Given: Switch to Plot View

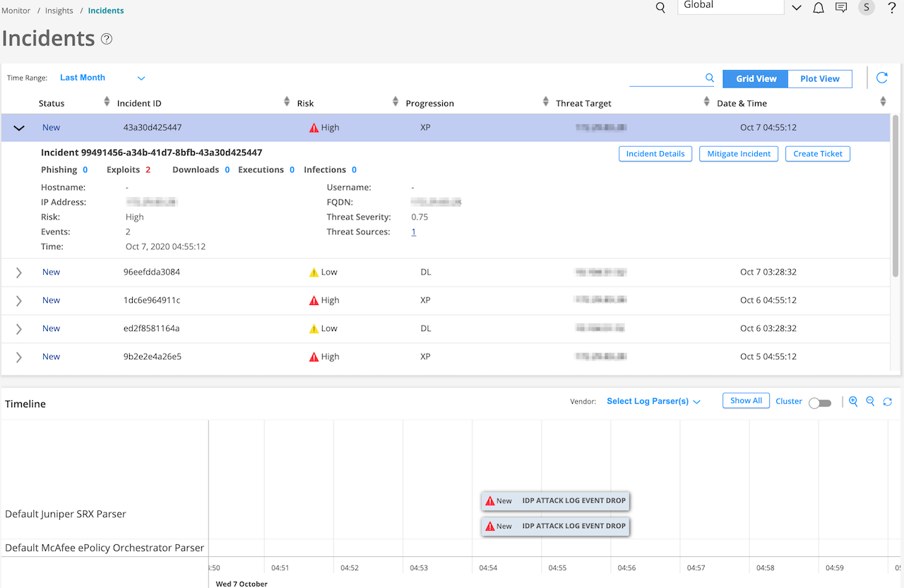Looking at the screenshot, I should pyautogui.click(x=819, y=79).
